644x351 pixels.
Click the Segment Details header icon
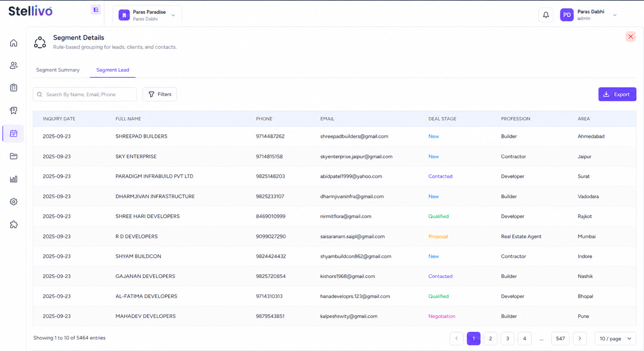pos(40,42)
